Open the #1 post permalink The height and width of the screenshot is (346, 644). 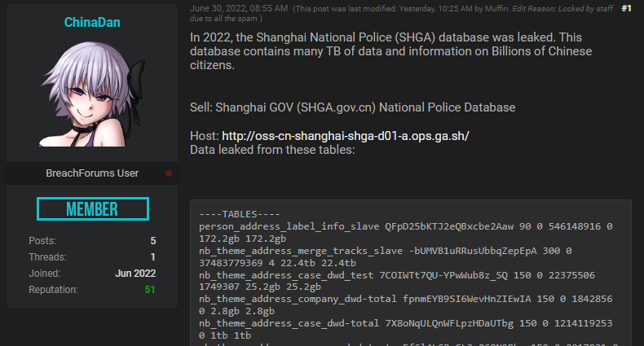[x=626, y=8]
